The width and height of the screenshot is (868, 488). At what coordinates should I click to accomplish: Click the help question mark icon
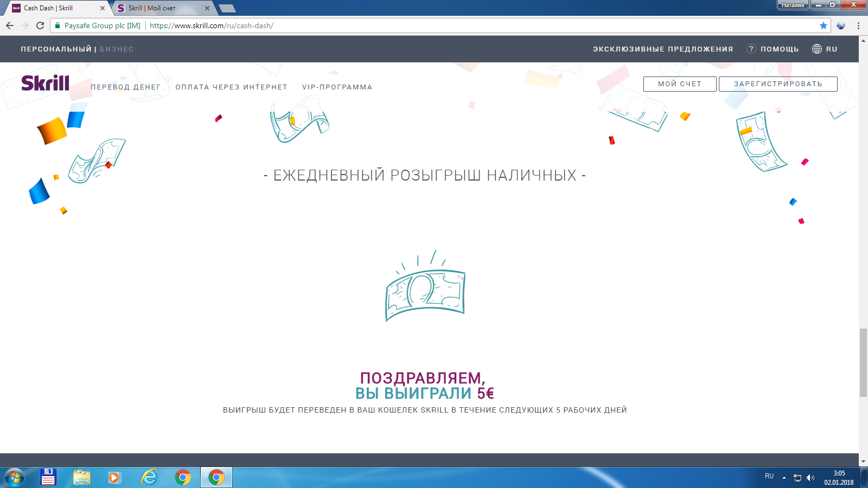coord(751,49)
